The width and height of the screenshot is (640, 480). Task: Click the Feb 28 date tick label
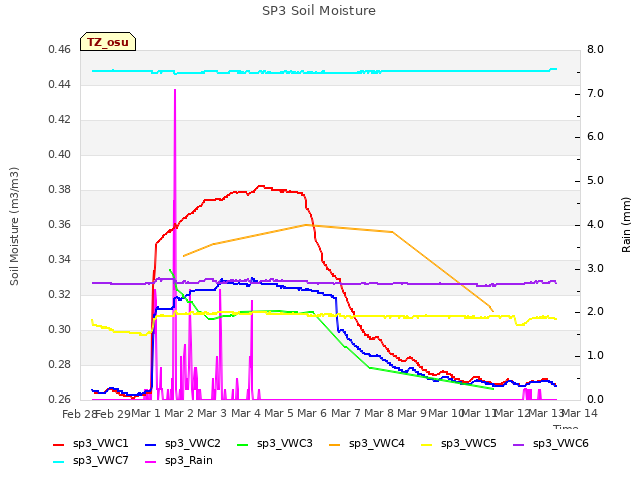(79, 414)
